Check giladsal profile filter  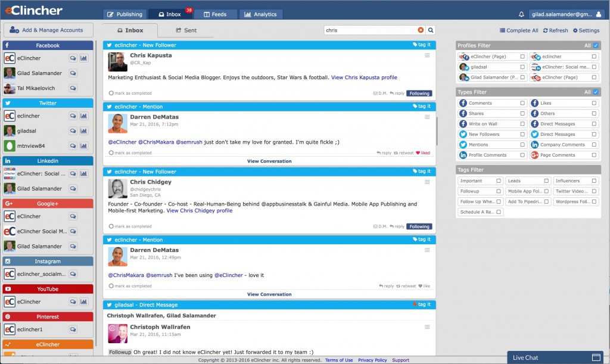click(x=522, y=67)
